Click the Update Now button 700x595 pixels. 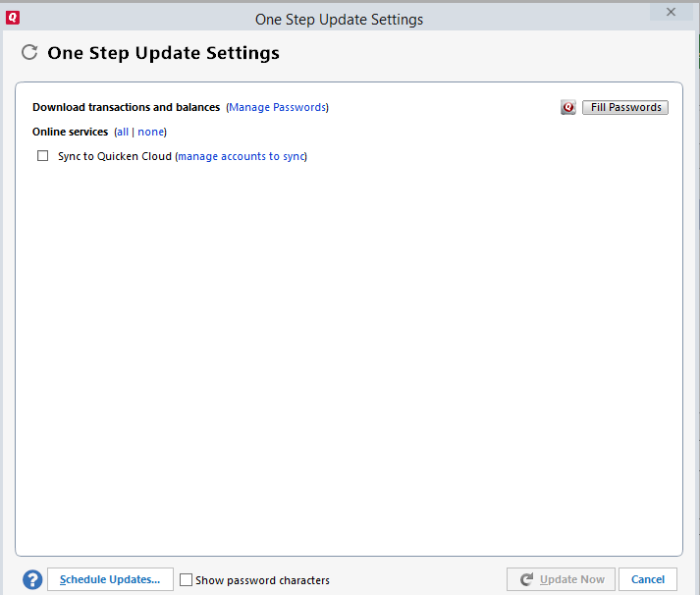click(561, 579)
